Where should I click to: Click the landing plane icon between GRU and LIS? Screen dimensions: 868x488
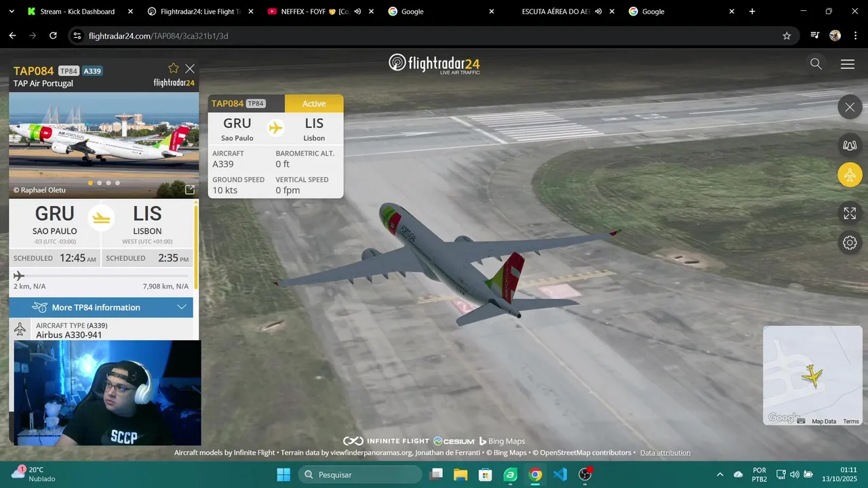[x=101, y=218]
